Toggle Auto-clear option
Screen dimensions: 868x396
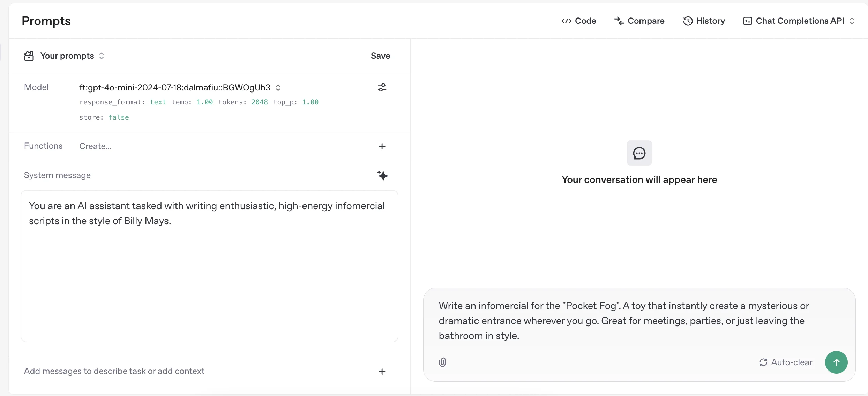point(786,362)
